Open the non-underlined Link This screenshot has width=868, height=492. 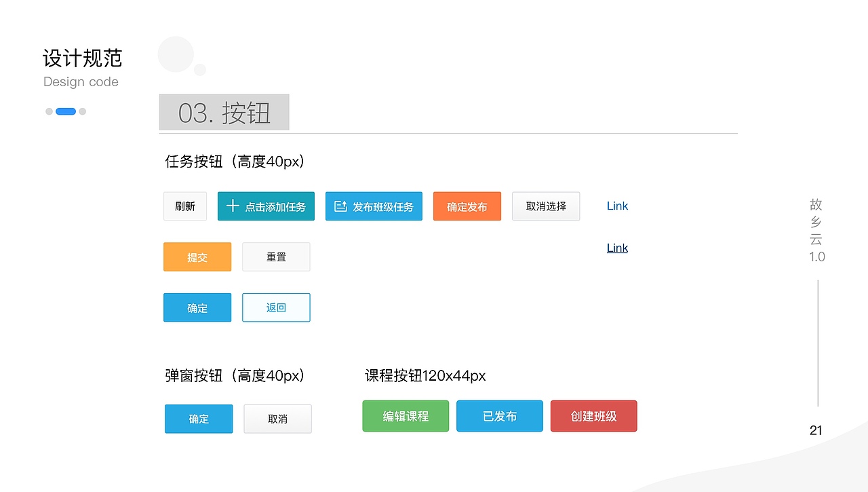[617, 206]
